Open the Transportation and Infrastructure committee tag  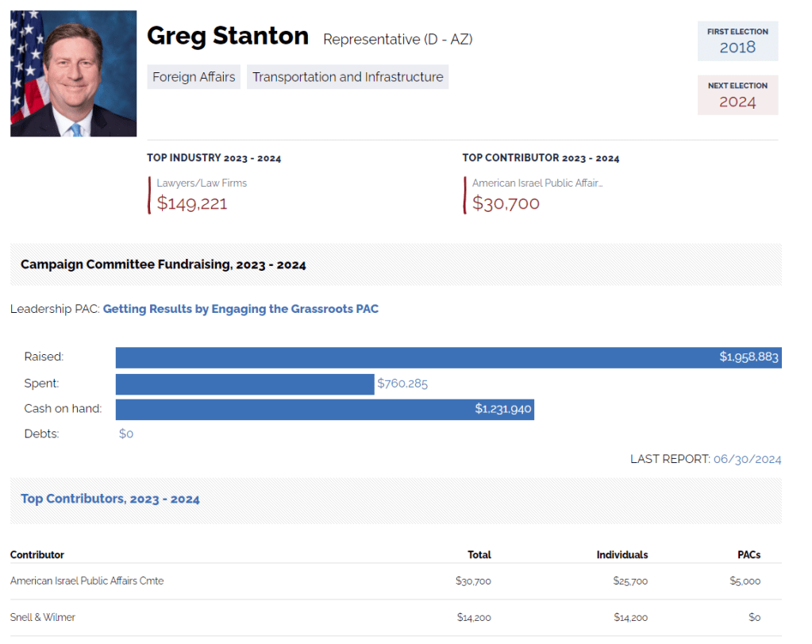point(348,77)
